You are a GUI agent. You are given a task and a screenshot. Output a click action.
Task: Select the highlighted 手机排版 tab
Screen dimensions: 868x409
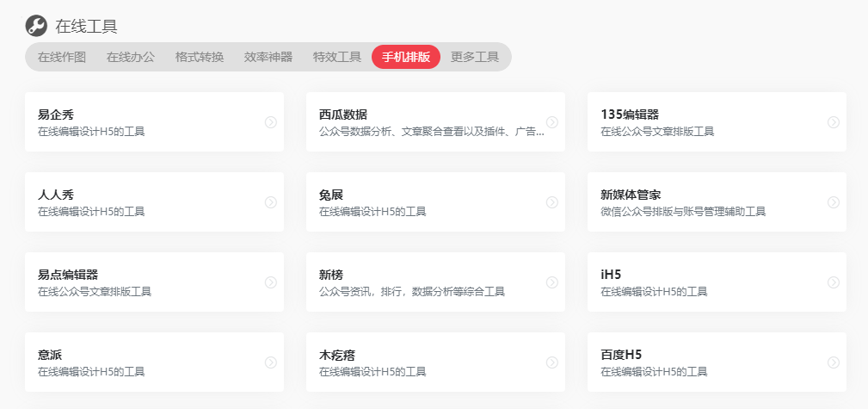(x=406, y=57)
